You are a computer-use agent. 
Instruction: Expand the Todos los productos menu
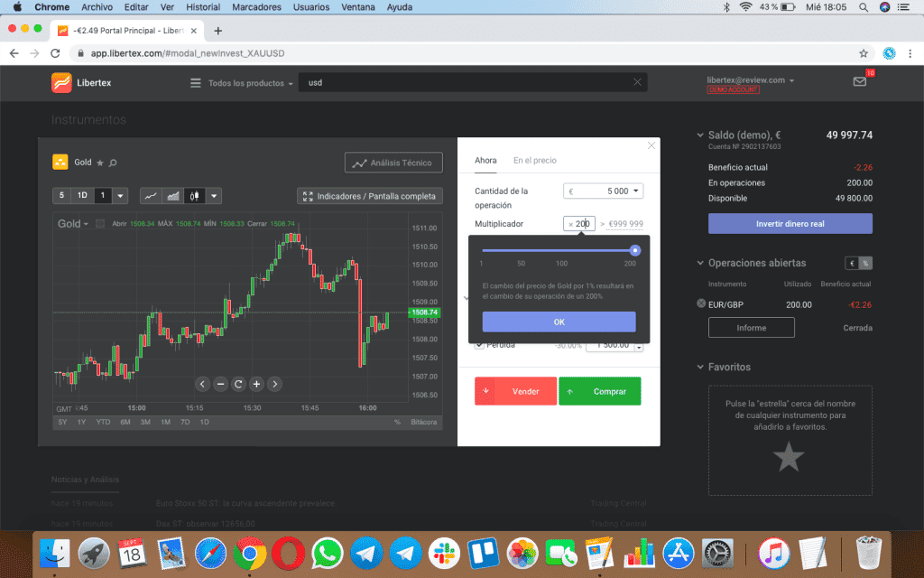(242, 83)
